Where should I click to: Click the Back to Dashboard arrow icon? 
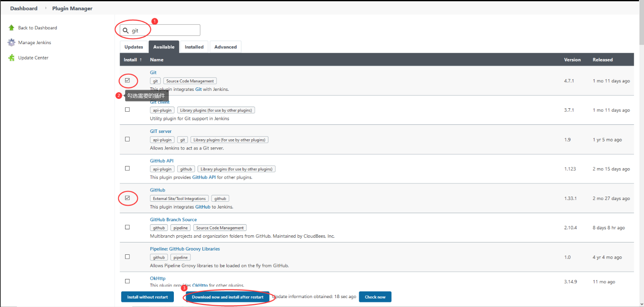tap(11, 28)
